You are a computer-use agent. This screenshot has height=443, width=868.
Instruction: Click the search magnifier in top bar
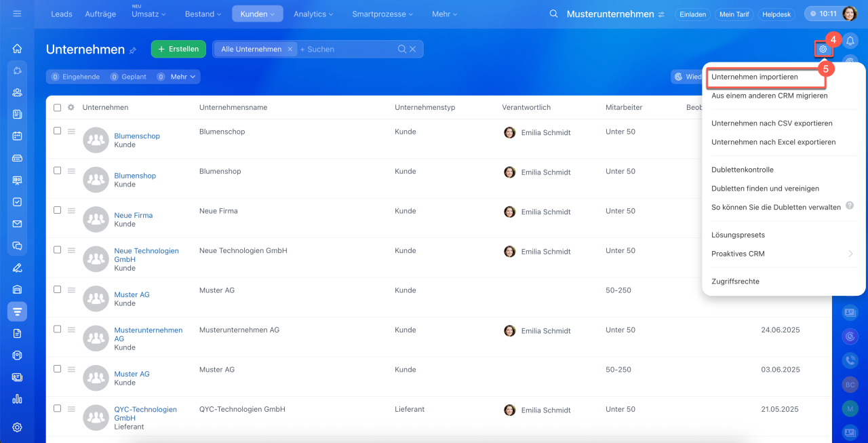pyautogui.click(x=554, y=14)
